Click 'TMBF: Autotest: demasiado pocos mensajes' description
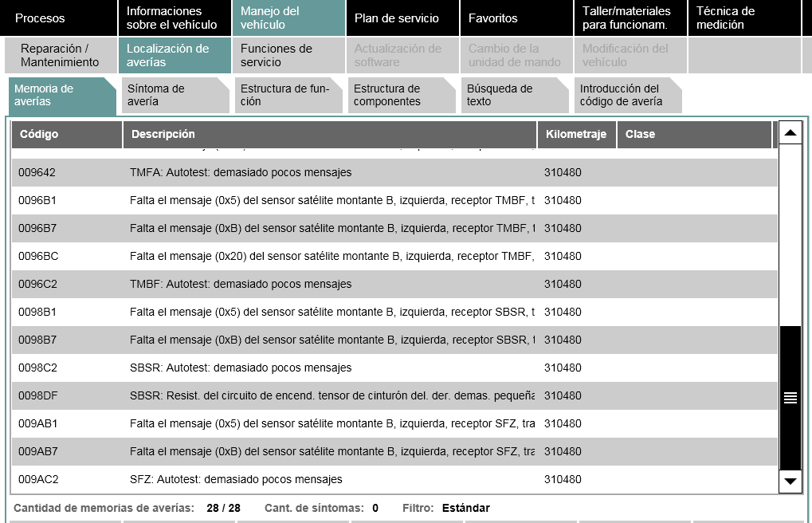The height and width of the screenshot is (523, 812). tap(241, 284)
